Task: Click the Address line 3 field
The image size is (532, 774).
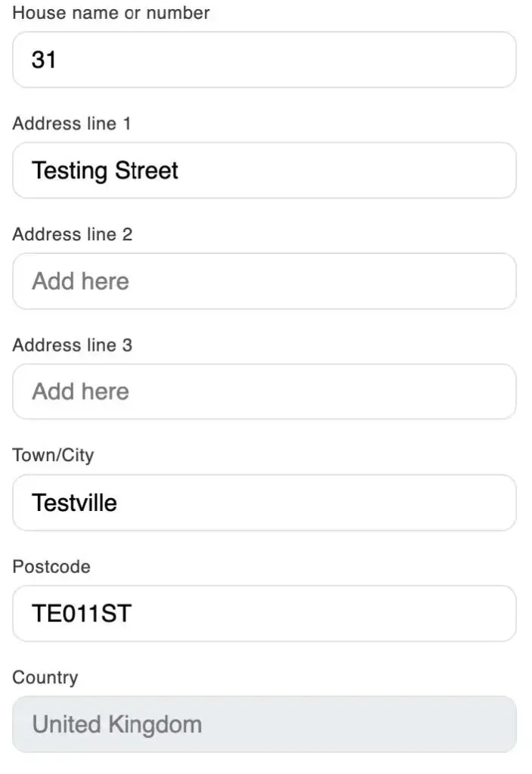Action: point(264,391)
